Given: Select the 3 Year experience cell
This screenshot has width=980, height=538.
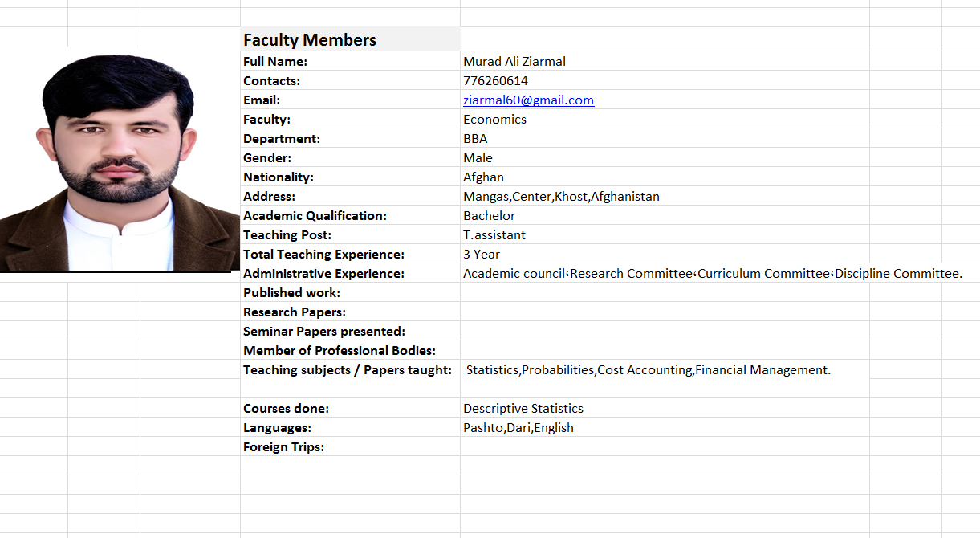Looking at the screenshot, I should (665, 254).
